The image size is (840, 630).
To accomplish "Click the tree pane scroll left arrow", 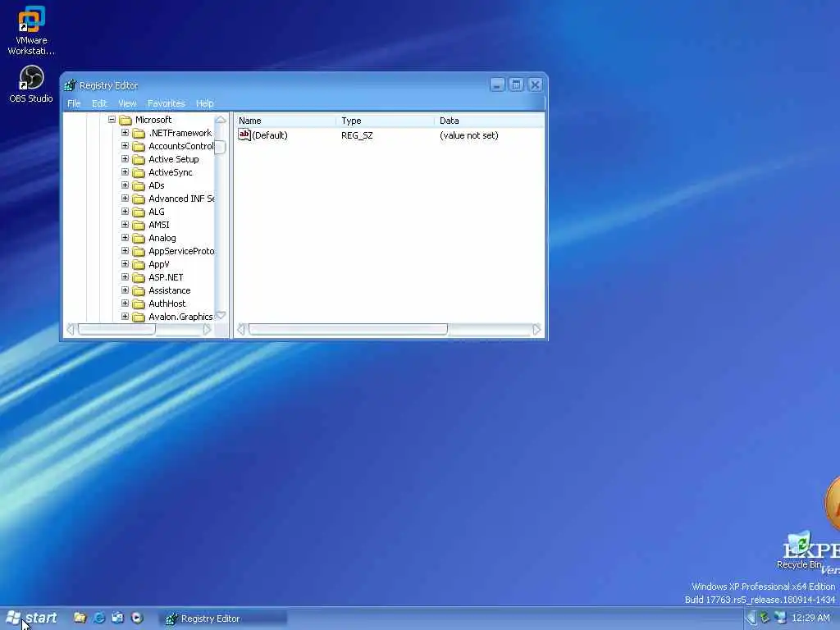I will click(71, 330).
